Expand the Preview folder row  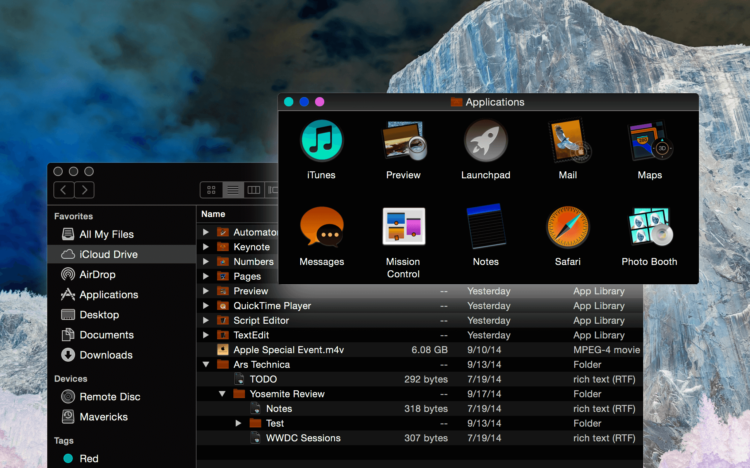[x=206, y=291]
